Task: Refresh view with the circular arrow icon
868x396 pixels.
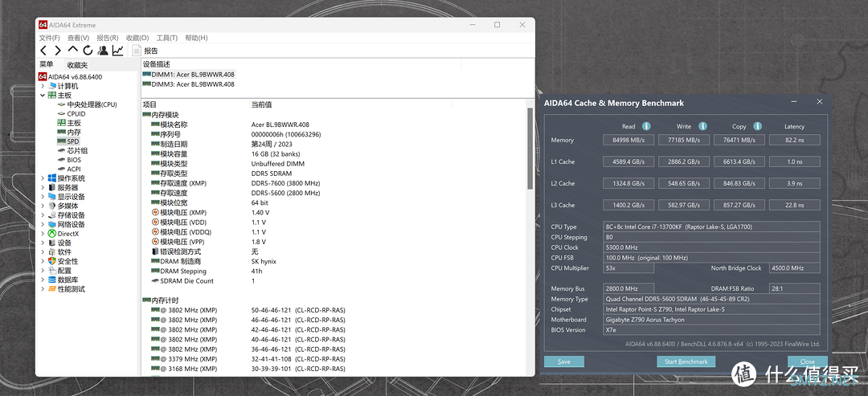Action: click(x=88, y=51)
